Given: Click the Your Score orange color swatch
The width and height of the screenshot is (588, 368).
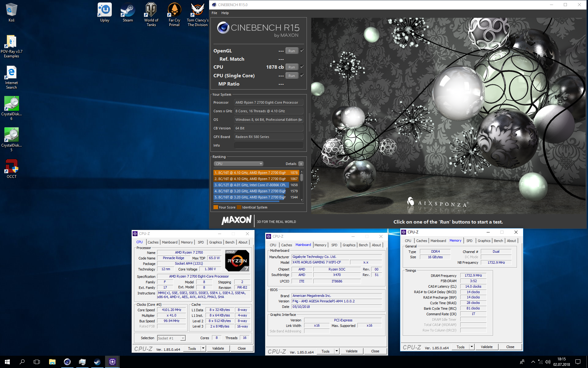Looking at the screenshot, I should click(x=216, y=207).
